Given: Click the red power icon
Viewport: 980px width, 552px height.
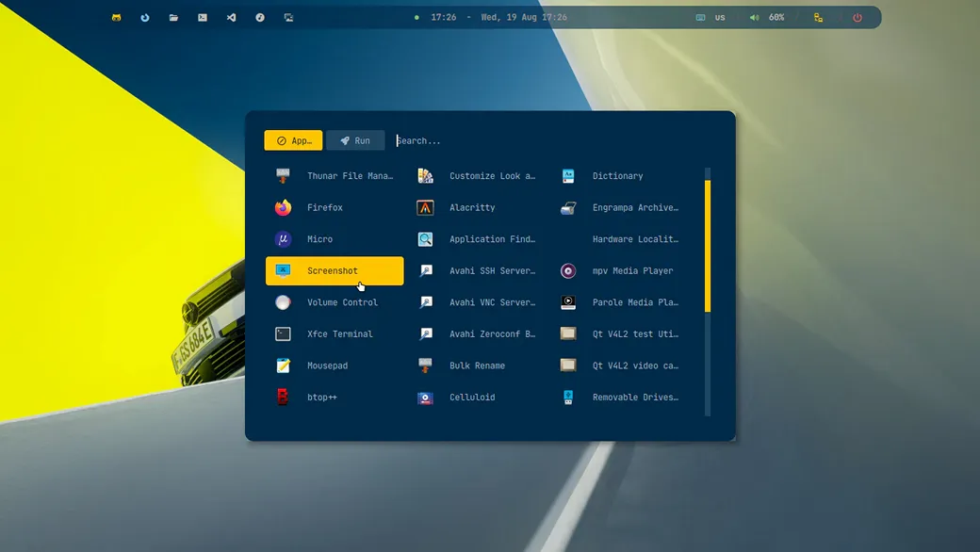Looking at the screenshot, I should tap(857, 18).
